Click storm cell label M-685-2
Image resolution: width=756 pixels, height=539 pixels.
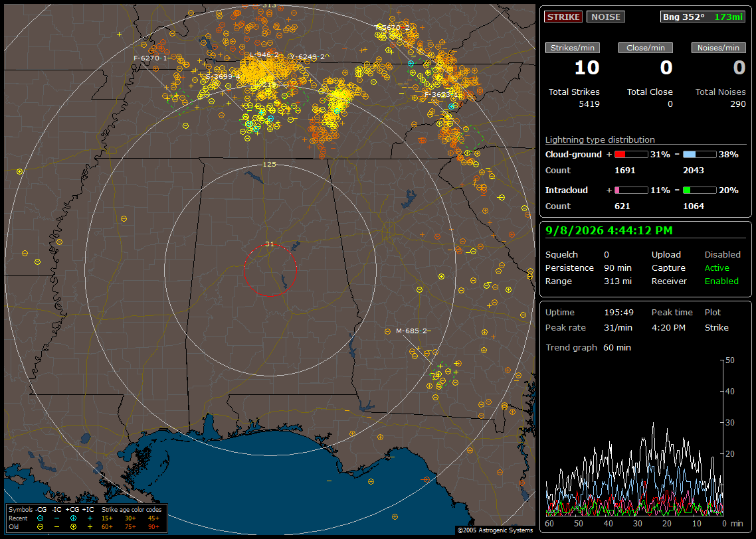tap(411, 331)
